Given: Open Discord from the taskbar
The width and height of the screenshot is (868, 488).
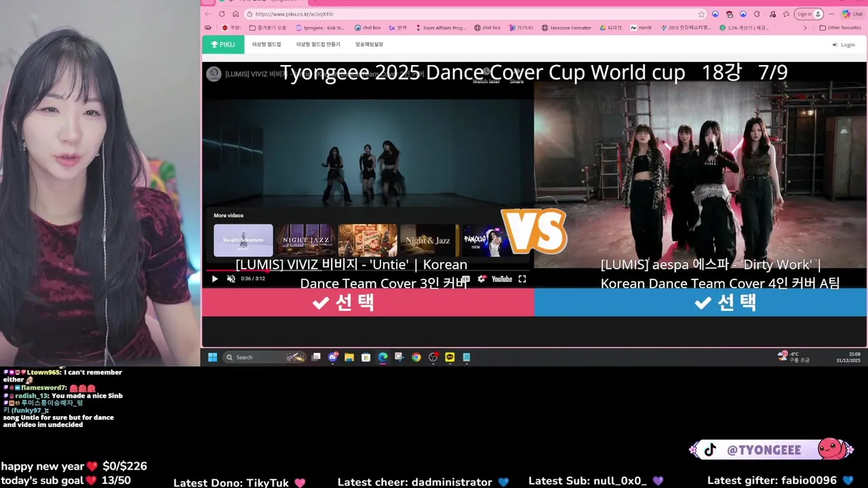Looking at the screenshot, I should click(x=333, y=357).
